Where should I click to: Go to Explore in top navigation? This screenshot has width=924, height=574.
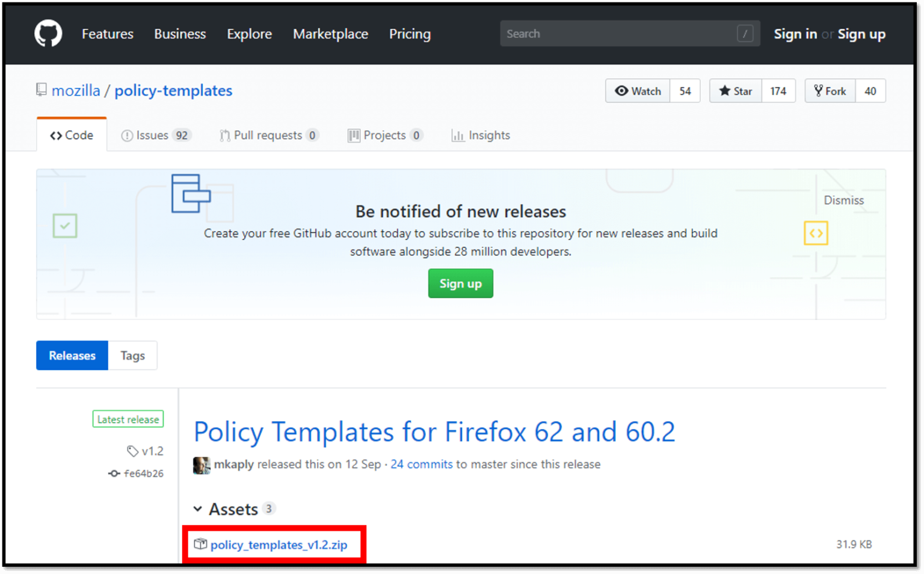point(249,34)
